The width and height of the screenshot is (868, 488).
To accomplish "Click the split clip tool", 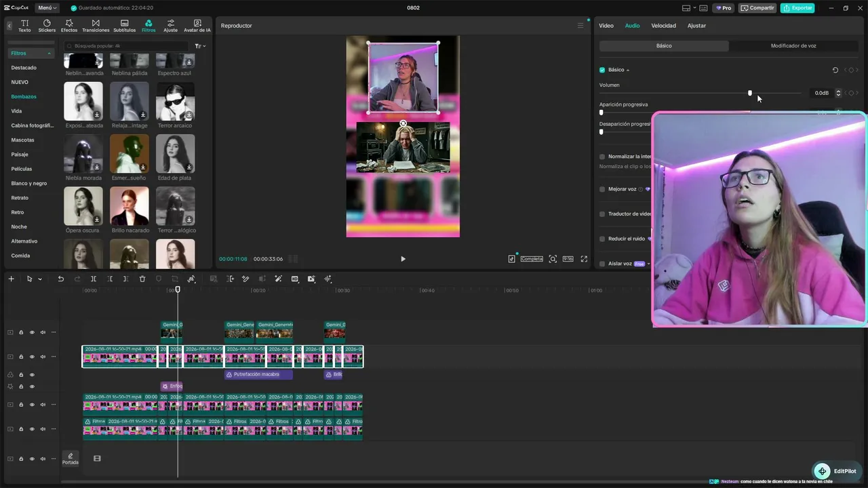I will (94, 279).
